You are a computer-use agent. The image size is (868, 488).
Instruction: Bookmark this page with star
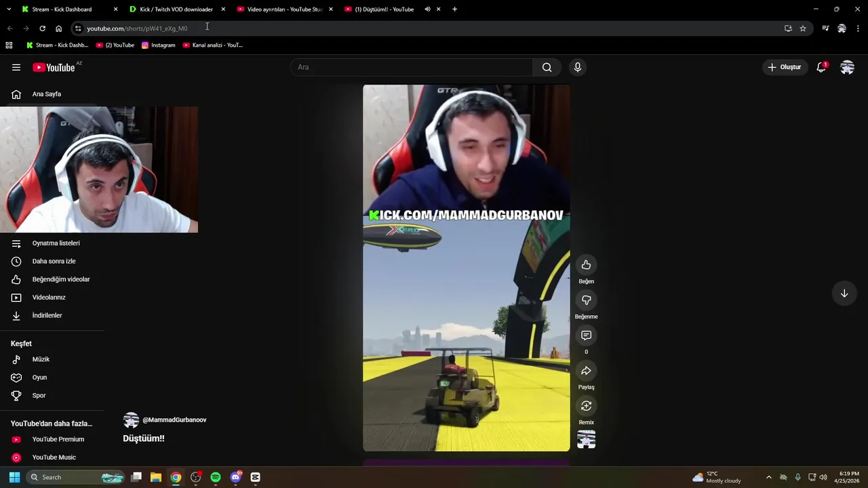803,28
